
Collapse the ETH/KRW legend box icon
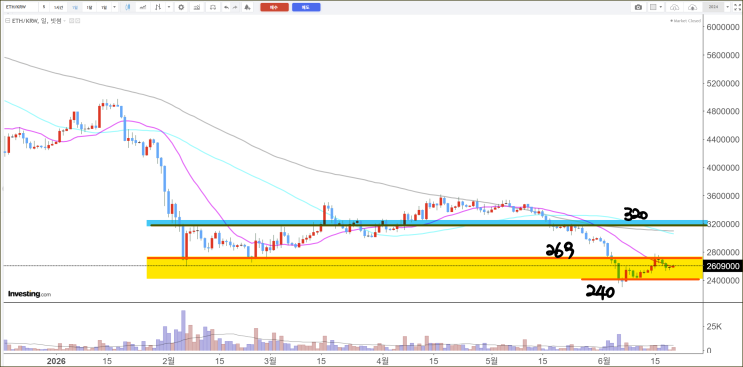(x=8, y=21)
